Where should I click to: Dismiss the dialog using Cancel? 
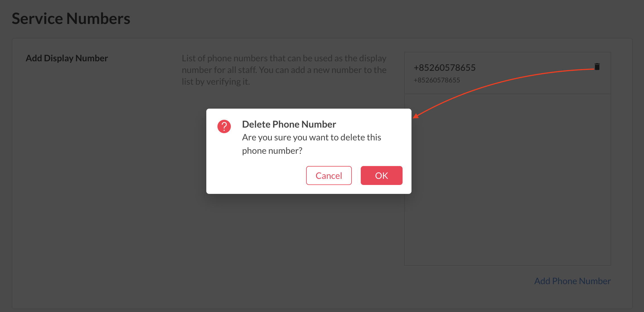coord(329,175)
